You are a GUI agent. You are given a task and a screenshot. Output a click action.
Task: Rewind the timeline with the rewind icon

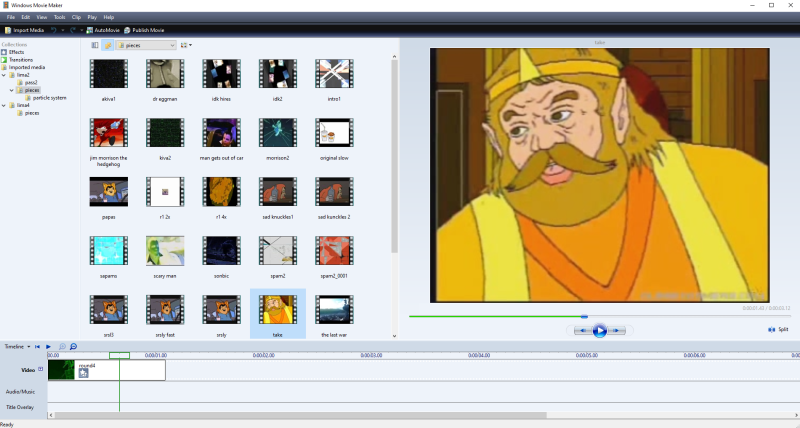pos(37,346)
